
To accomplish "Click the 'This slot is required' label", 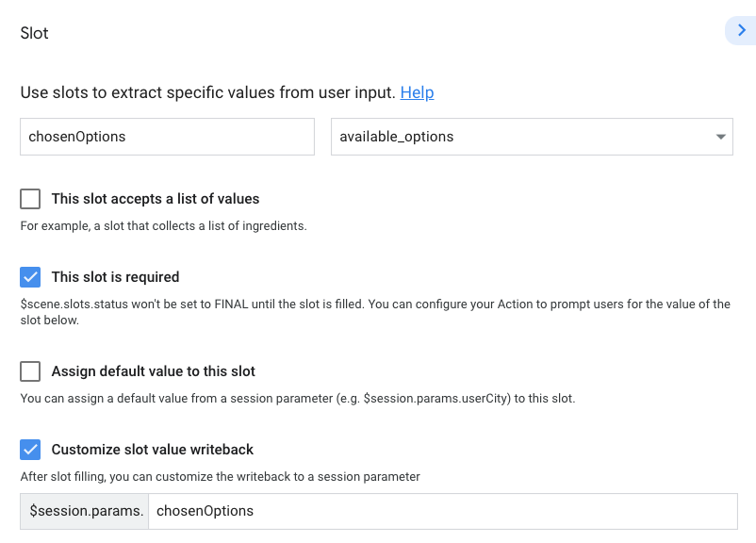I will click(x=115, y=277).
